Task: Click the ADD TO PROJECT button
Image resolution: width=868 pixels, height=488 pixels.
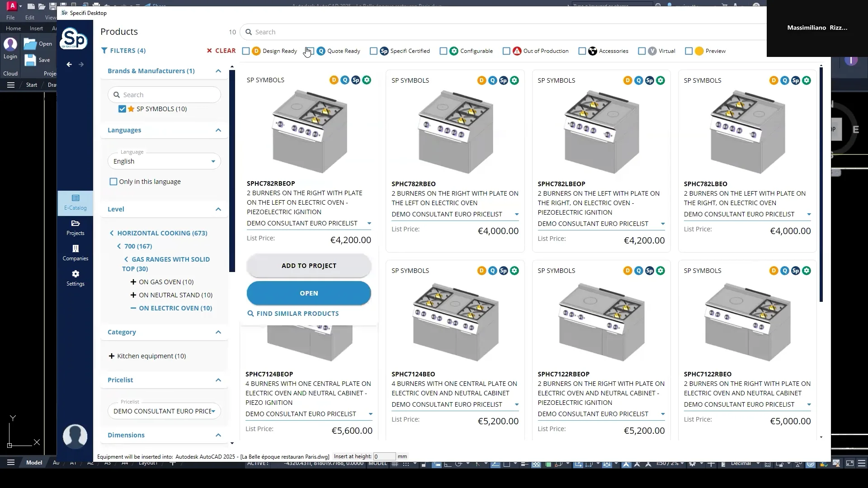Action: (x=309, y=266)
